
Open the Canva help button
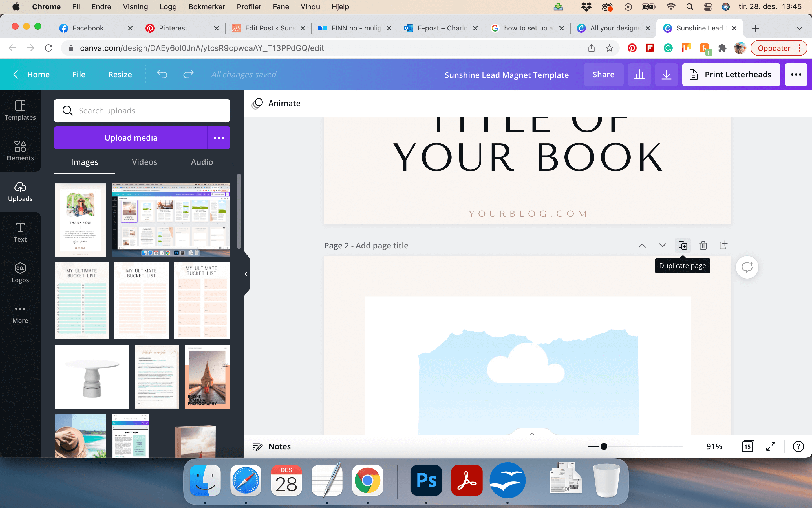pyautogui.click(x=798, y=446)
